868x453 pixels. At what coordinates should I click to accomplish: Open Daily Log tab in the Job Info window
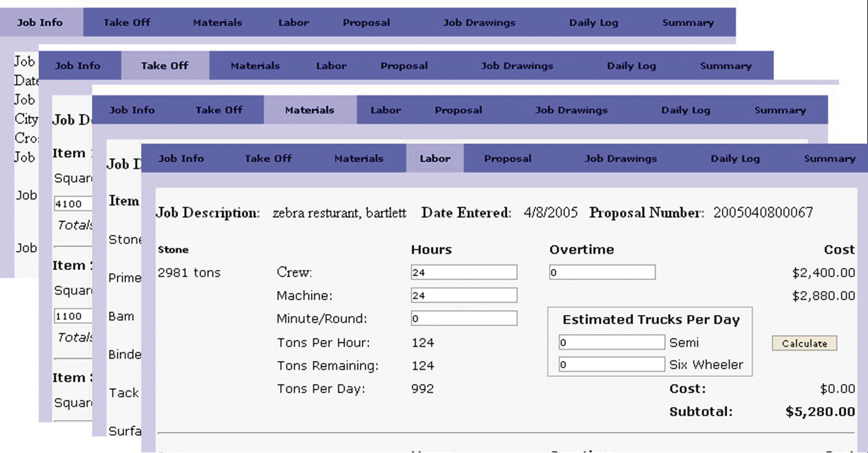click(x=593, y=23)
